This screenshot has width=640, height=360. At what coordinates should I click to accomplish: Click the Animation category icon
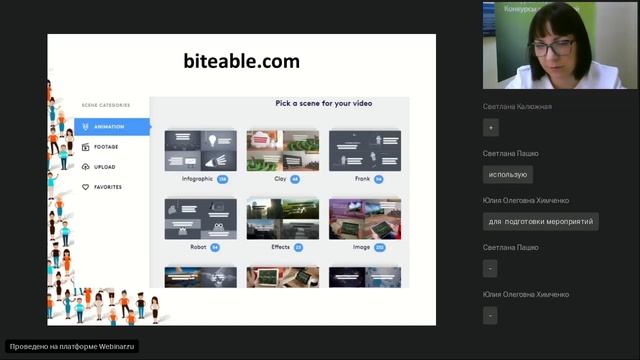pyautogui.click(x=85, y=127)
